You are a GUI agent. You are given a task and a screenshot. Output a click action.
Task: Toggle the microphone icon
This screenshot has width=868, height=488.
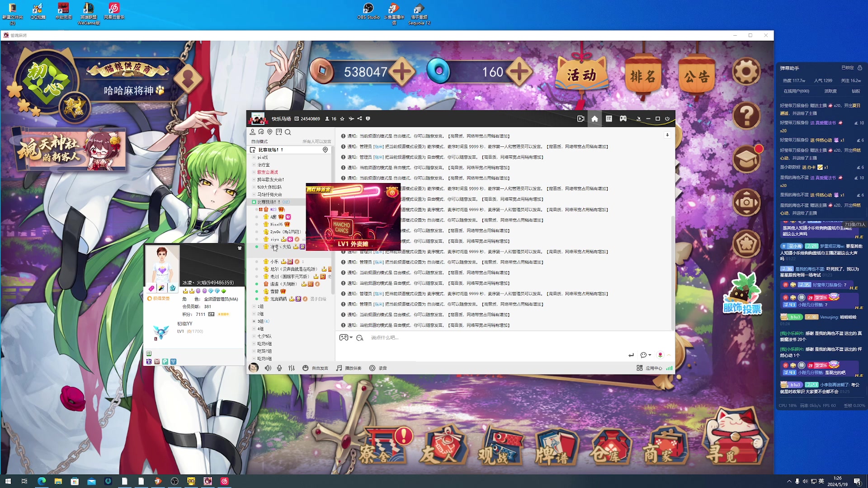point(279,368)
